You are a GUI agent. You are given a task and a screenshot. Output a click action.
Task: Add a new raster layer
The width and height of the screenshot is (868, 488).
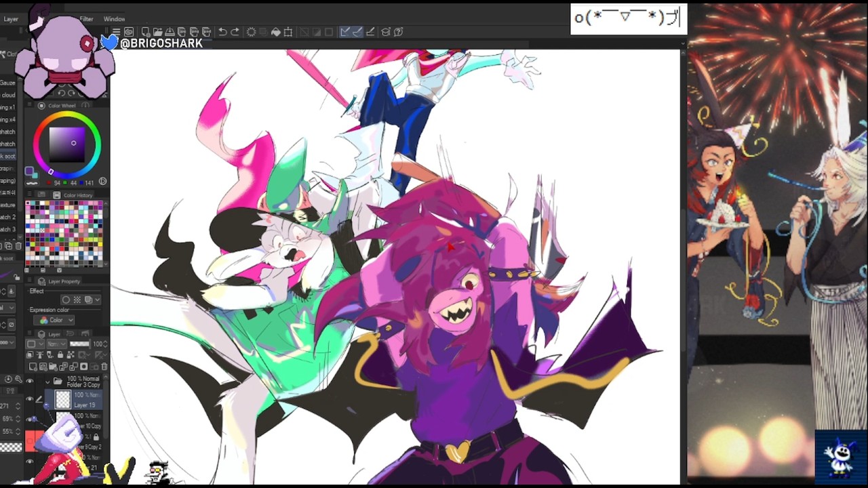(33, 367)
